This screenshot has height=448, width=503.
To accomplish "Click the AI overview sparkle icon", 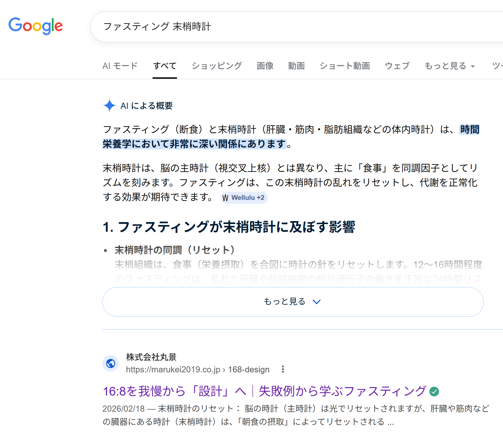I will click(x=109, y=106).
